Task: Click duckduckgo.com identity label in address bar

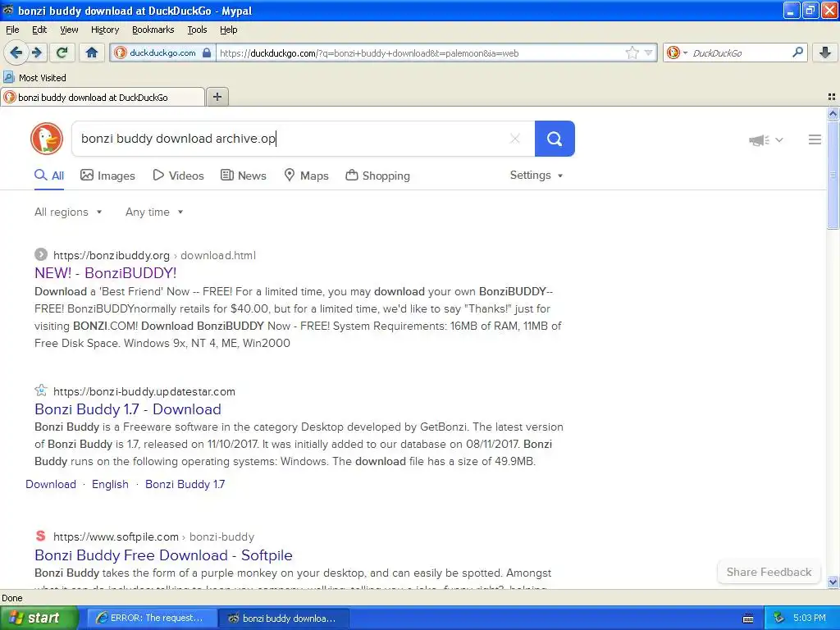Action: point(162,52)
